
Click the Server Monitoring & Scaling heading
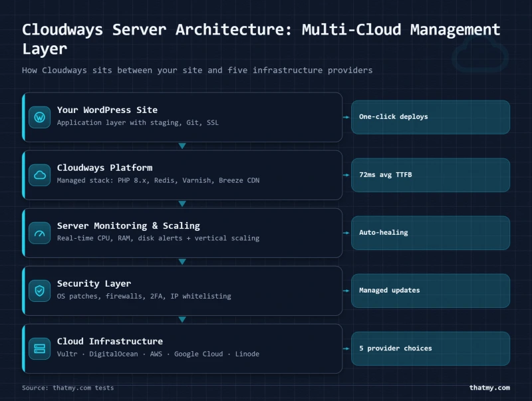point(128,225)
